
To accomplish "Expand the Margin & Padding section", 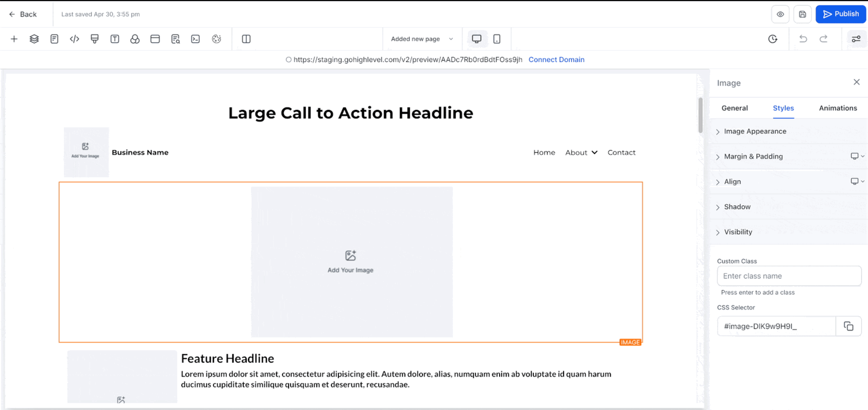I will click(x=789, y=157).
